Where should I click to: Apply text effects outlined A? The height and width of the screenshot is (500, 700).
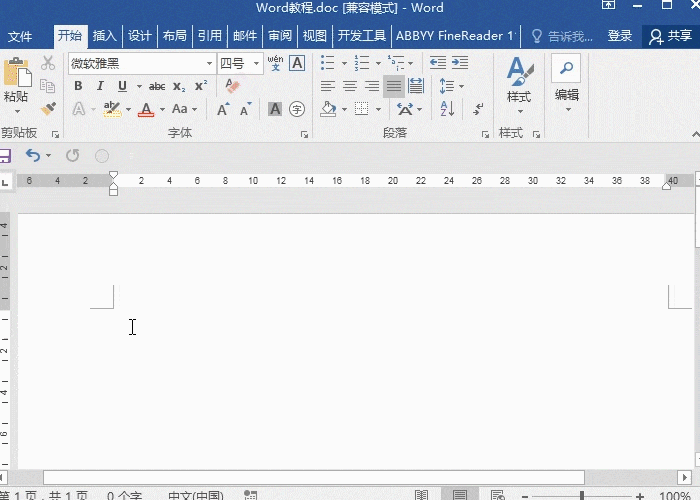(79, 108)
